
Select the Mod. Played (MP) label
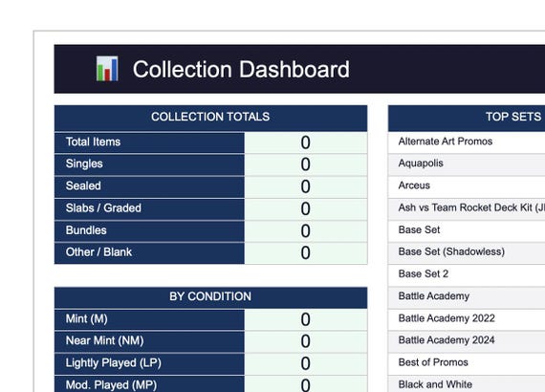[149, 384]
